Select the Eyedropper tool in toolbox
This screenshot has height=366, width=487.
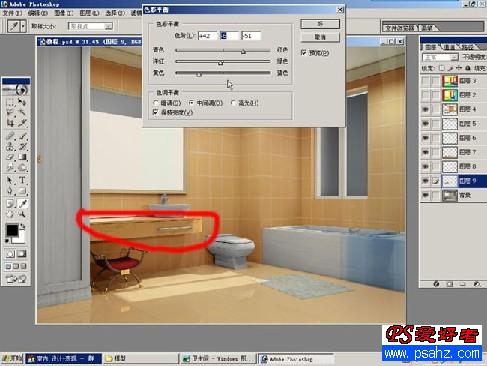(x=22, y=203)
